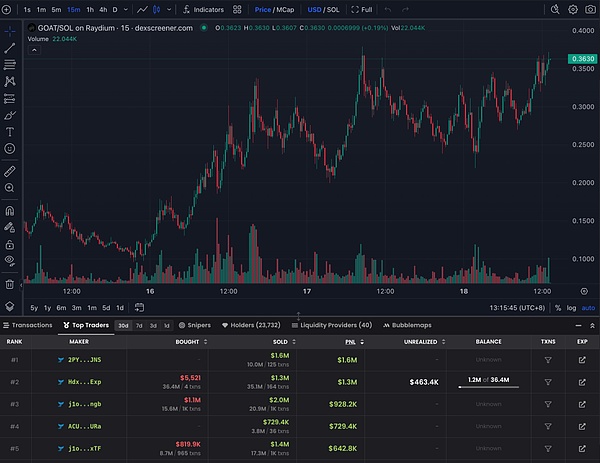Take a chart snapshot with camera icon

pos(589,9)
